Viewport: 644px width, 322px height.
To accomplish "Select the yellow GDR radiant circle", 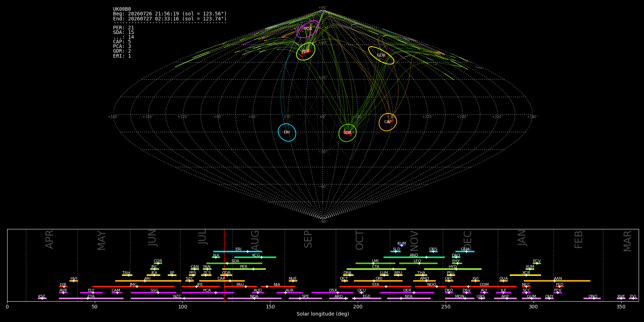I will tap(381, 55).
